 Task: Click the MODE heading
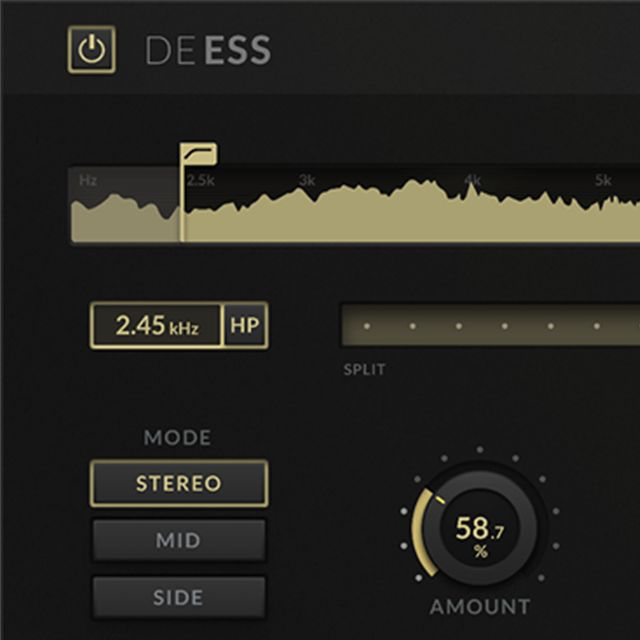click(x=178, y=438)
